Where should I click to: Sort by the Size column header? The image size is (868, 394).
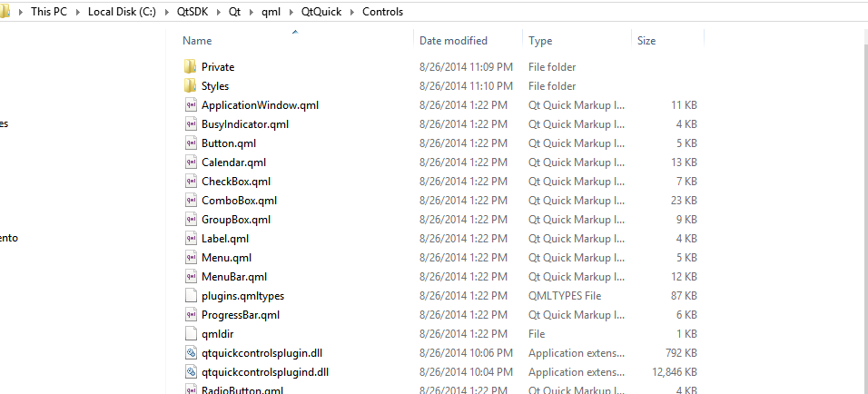[646, 41]
